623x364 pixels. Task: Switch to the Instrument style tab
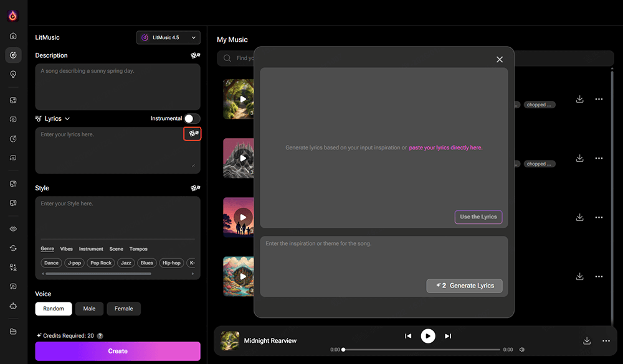(x=91, y=249)
